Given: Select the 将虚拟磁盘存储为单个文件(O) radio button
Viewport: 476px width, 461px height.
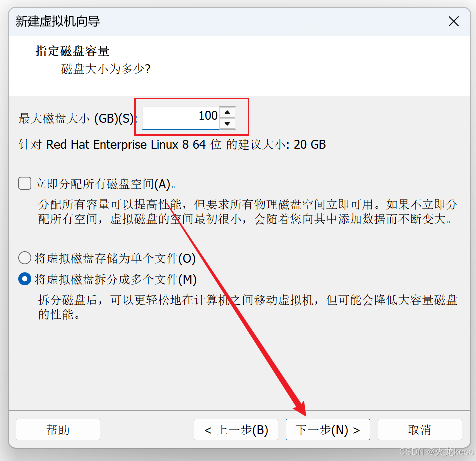Looking at the screenshot, I should [x=25, y=258].
